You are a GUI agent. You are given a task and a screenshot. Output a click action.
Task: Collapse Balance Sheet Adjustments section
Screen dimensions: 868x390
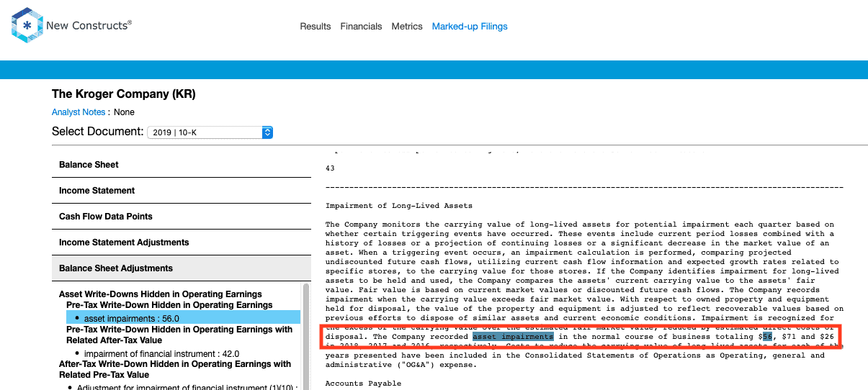click(x=182, y=268)
